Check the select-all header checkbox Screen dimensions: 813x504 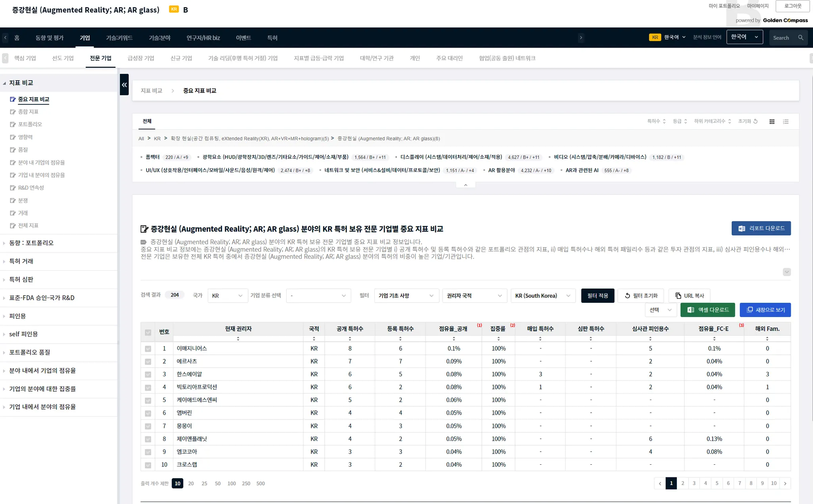148,332
